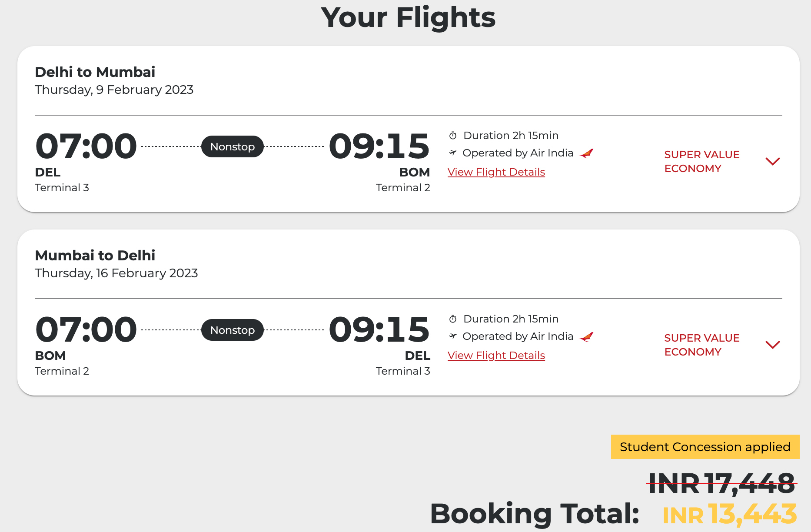The height and width of the screenshot is (532, 811).
Task: Click the discounted total INR 13,443
Action: tap(730, 514)
